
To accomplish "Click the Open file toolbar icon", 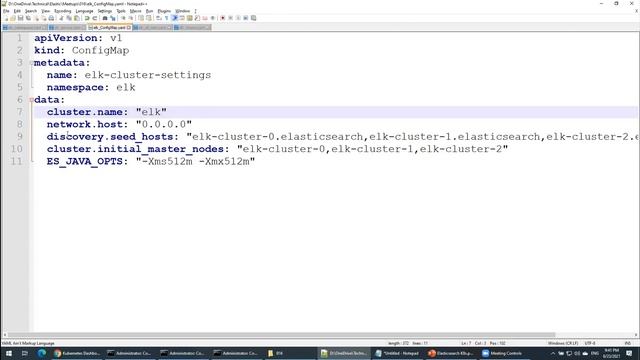I will (x=13, y=18).
